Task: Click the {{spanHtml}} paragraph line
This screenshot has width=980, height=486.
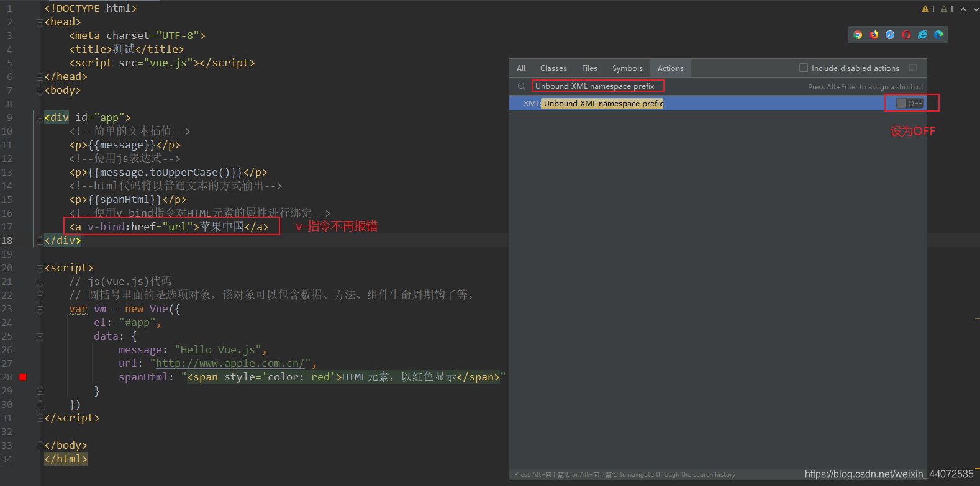Action: (128, 199)
